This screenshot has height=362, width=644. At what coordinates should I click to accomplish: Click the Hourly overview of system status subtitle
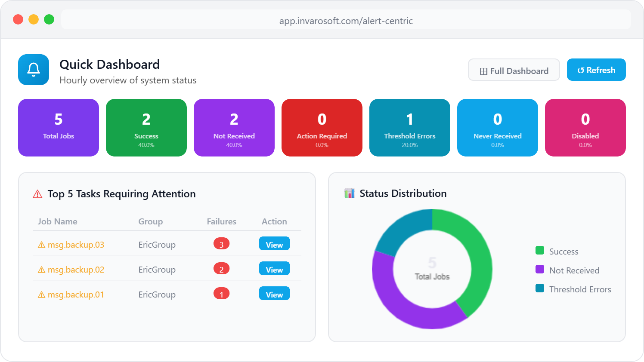tap(128, 80)
